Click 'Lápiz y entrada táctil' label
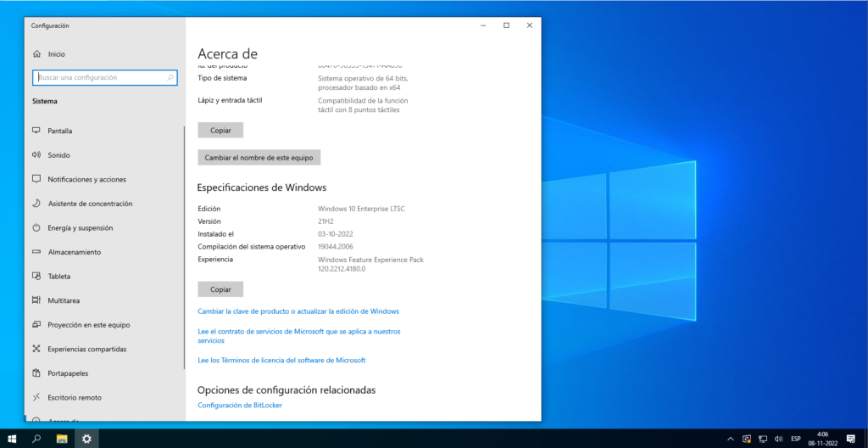 click(230, 100)
